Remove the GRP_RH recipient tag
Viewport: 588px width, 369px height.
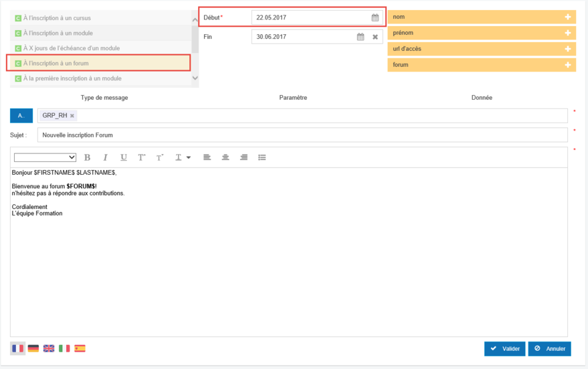72,116
